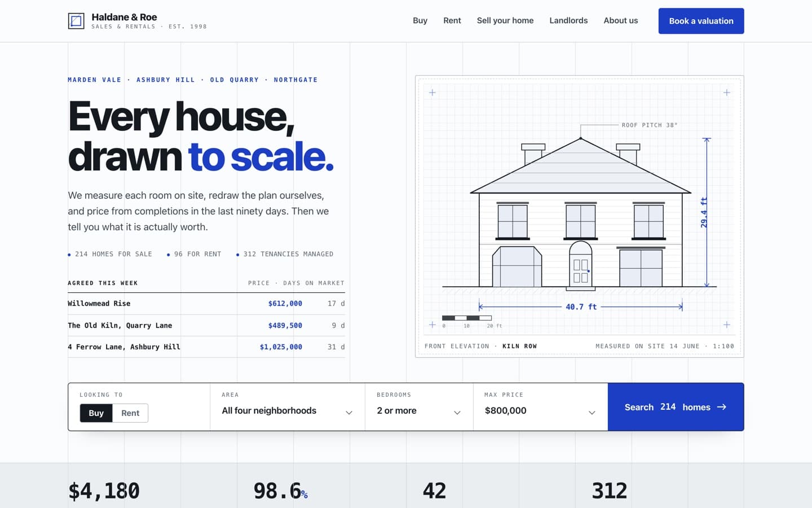Go to Rent in the top navigation
Image resolution: width=812 pixels, height=508 pixels.
click(452, 20)
